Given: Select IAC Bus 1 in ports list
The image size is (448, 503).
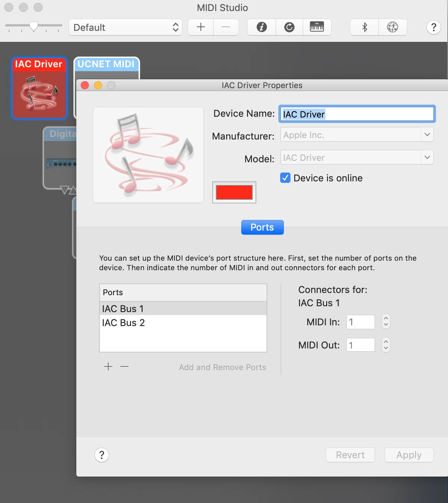Looking at the screenshot, I should pos(183,309).
